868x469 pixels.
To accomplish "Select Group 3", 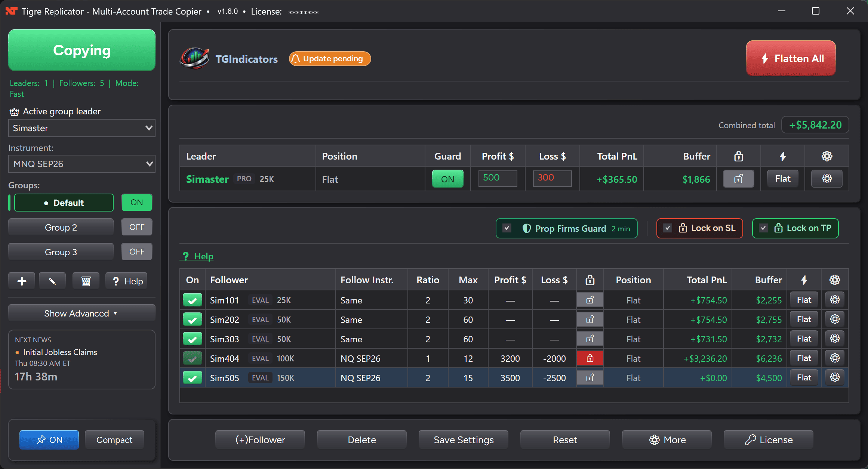I will pos(61,252).
